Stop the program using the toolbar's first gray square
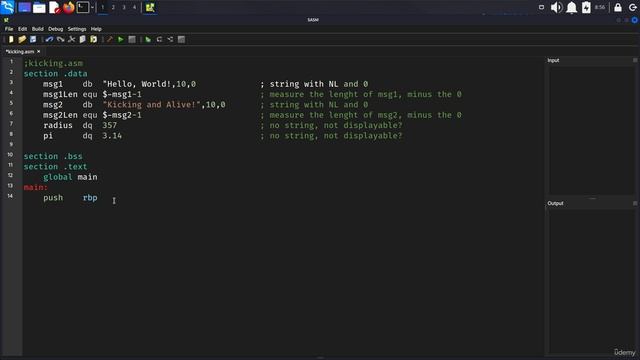Viewport: 640px width, 360px height. pos(132,40)
